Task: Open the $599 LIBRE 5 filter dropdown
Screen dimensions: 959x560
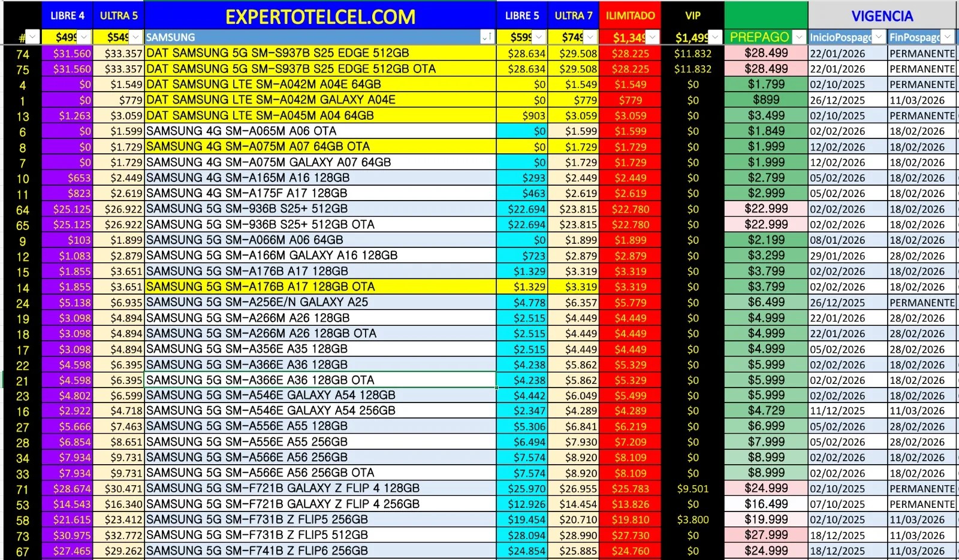Action: click(539, 37)
